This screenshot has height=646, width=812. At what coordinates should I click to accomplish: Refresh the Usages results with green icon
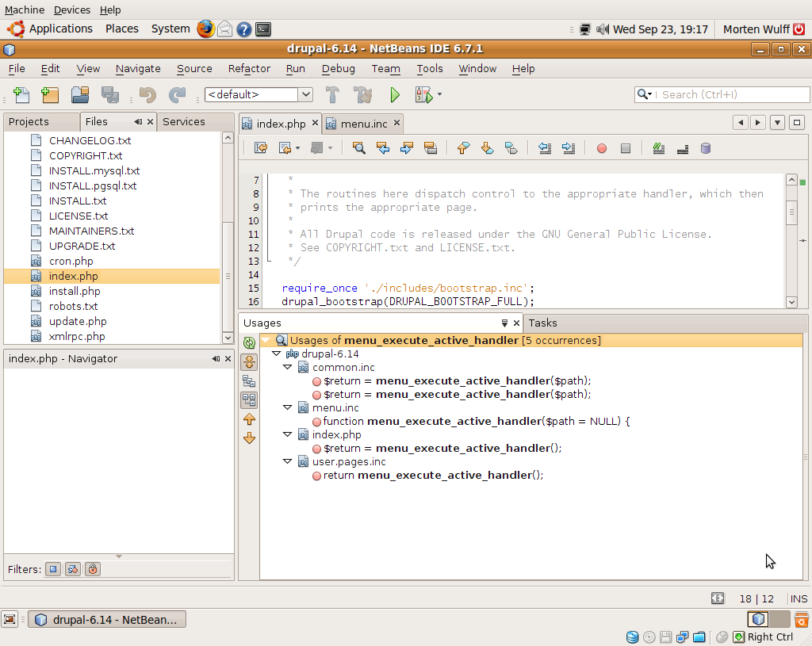pos(249,343)
